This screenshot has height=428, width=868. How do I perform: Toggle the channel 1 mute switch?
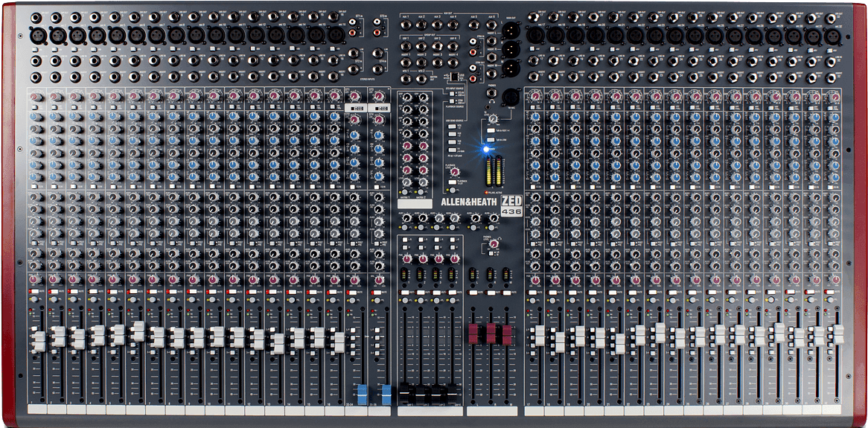point(35,291)
